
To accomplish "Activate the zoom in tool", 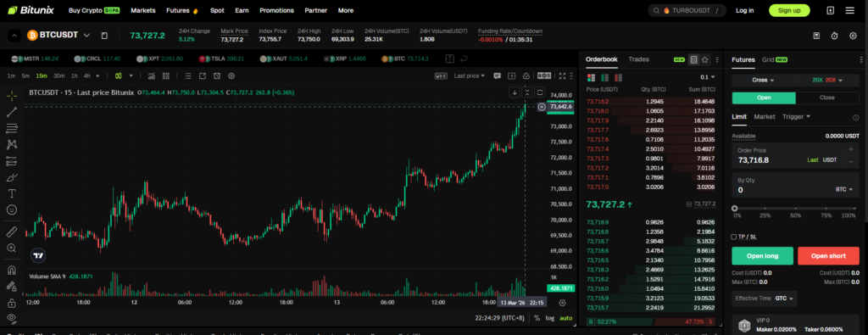I will click(x=12, y=248).
